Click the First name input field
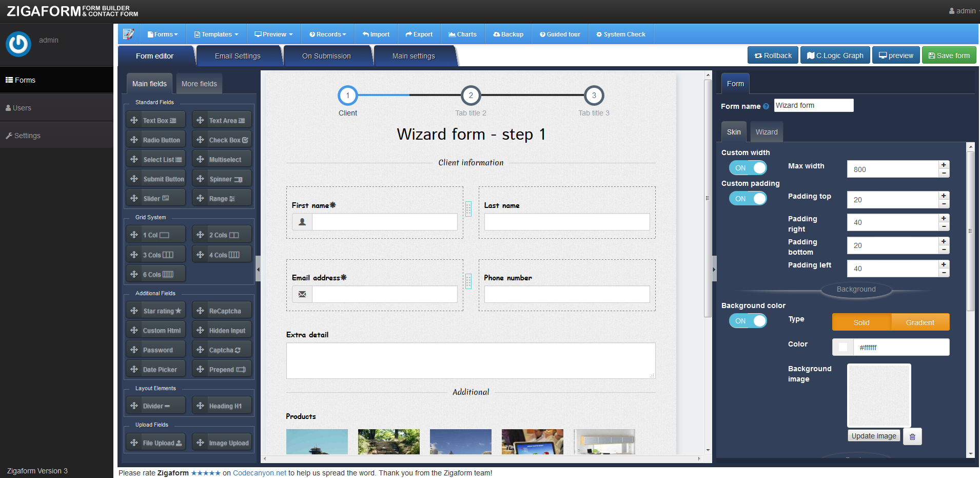 [384, 221]
